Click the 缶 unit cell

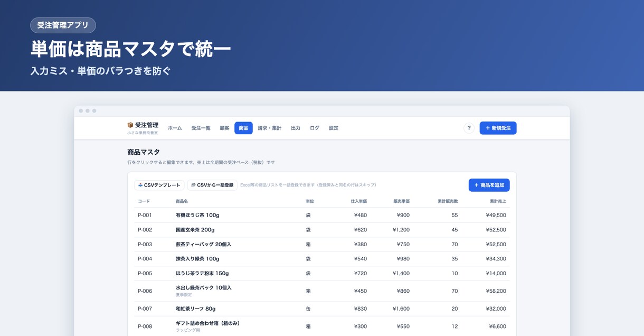[x=308, y=309]
